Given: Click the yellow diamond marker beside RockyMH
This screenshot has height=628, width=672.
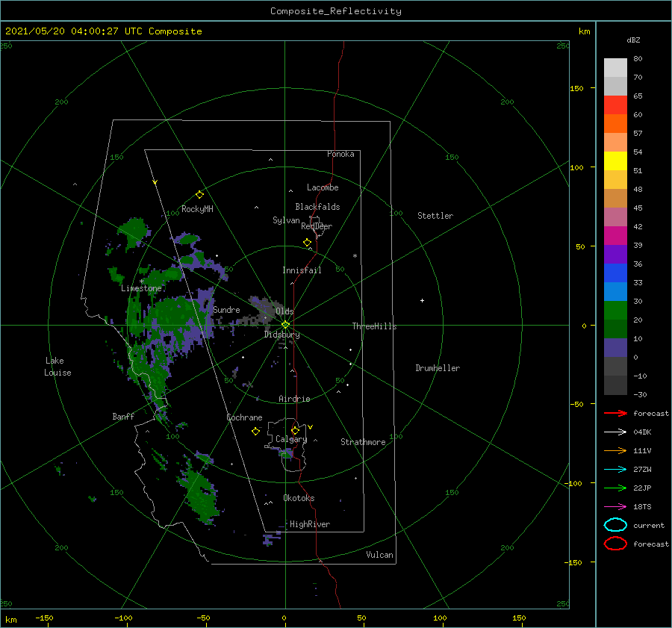Looking at the screenshot, I should click(x=199, y=195).
